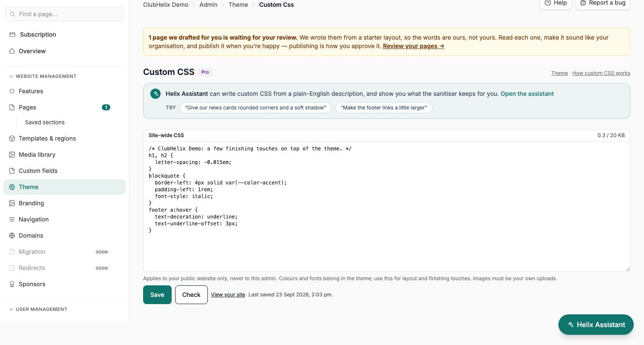The width and height of the screenshot is (644, 345).
Task: Click inside the Site-wide CSS editor
Action: tap(387, 207)
